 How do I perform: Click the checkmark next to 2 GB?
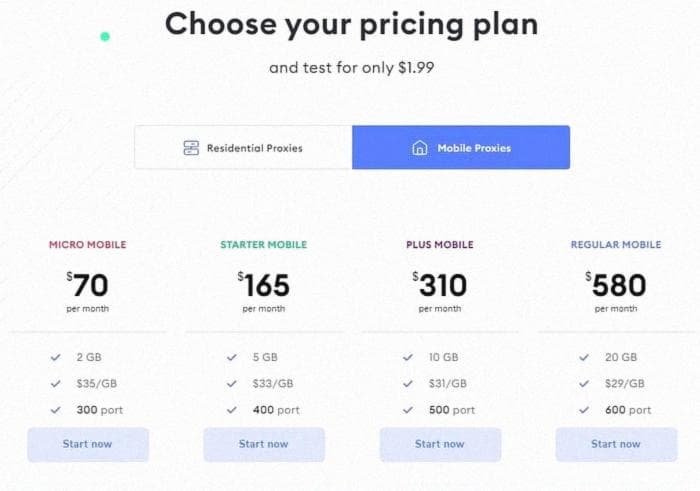pos(55,357)
